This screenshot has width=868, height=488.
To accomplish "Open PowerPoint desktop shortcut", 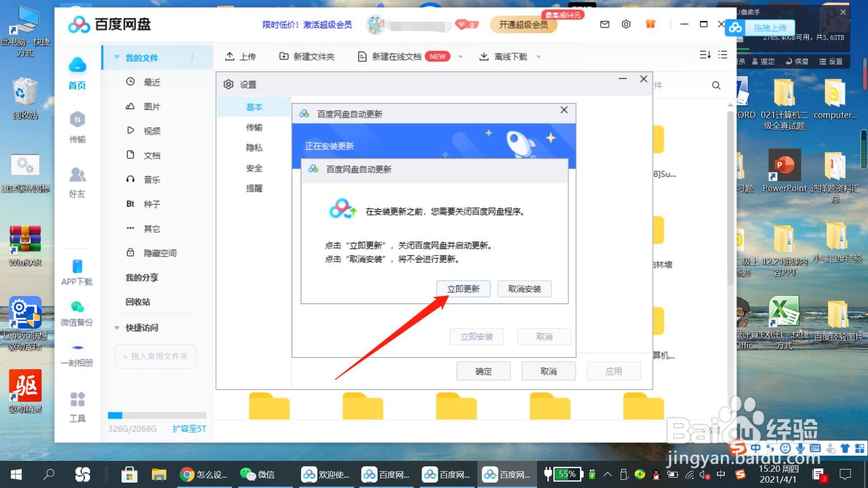I will (784, 171).
